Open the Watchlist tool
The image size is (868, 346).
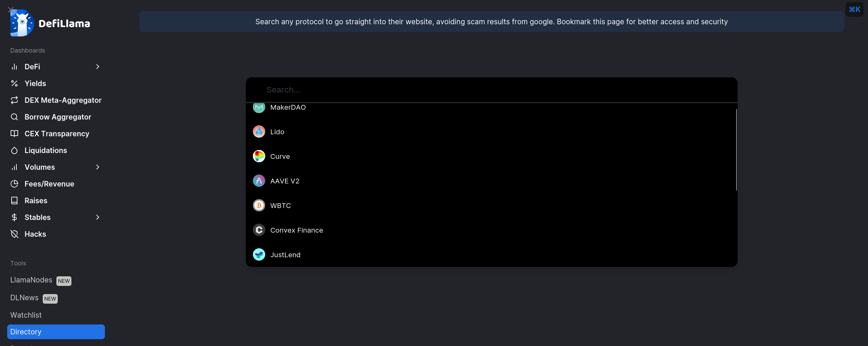26,315
